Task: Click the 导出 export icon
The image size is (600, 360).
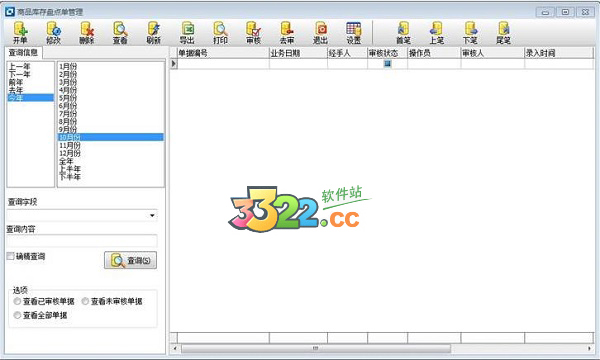Action: (x=187, y=33)
